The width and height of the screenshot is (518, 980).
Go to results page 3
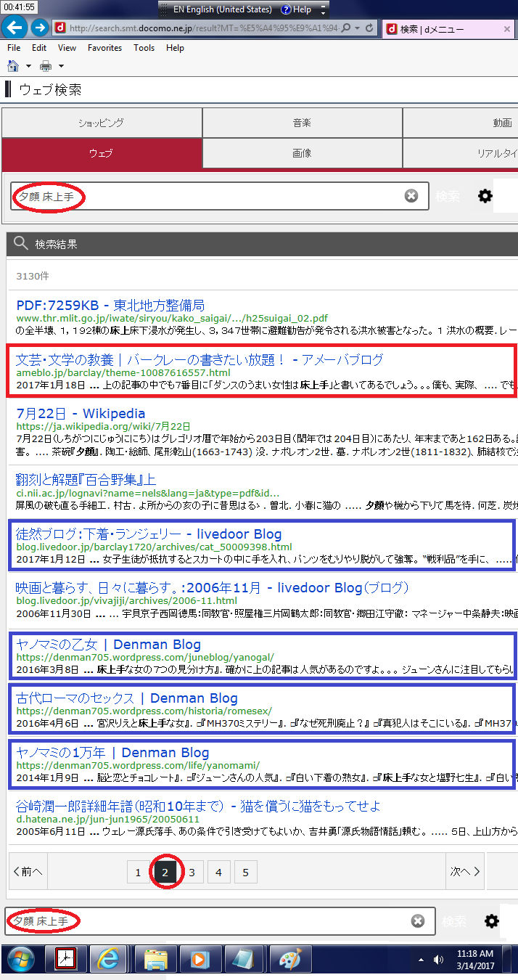tap(192, 873)
